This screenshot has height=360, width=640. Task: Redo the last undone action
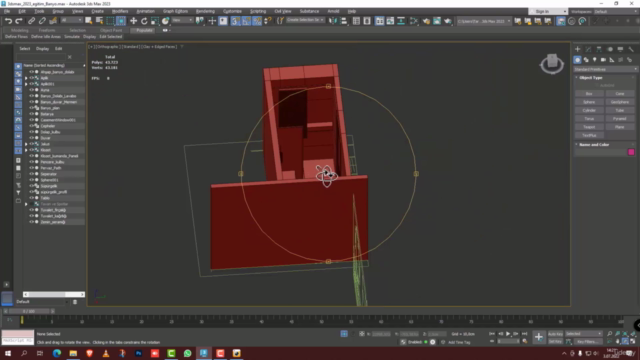pyautogui.click(x=19, y=21)
